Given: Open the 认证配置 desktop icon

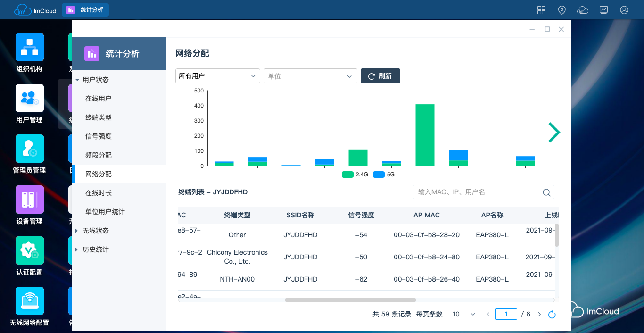Looking at the screenshot, I should click(x=30, y=250).
